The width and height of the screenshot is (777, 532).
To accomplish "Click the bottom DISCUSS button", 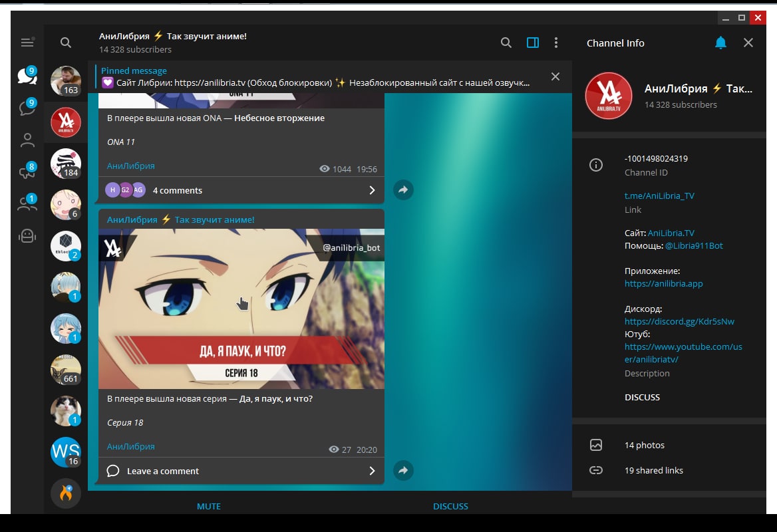I will tap(450, 506).
